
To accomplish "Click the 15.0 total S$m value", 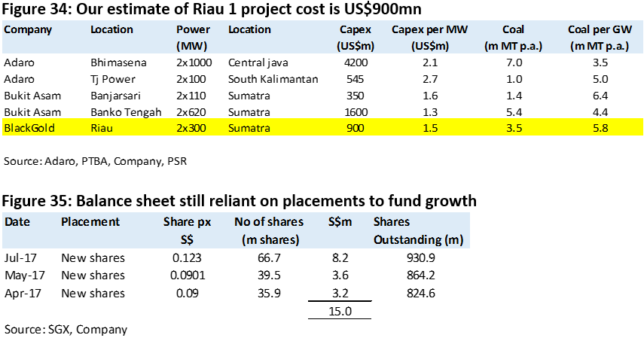I will [340, 312].
